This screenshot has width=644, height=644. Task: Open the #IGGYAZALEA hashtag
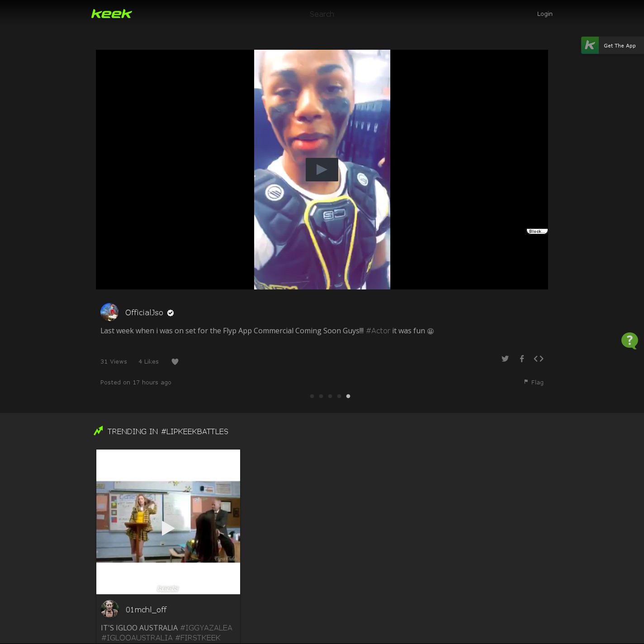tap(206, 628)
